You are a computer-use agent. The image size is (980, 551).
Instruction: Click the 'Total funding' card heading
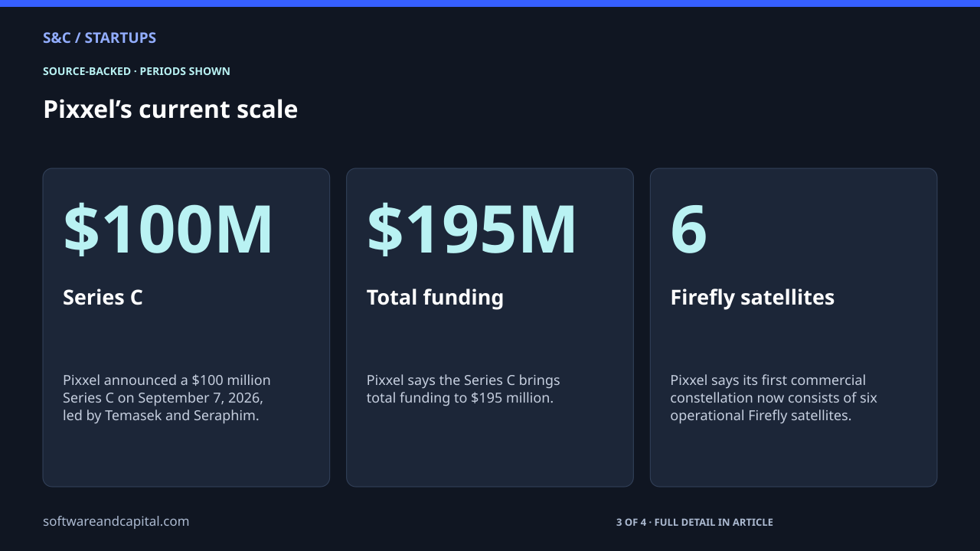tap(435, 297)
